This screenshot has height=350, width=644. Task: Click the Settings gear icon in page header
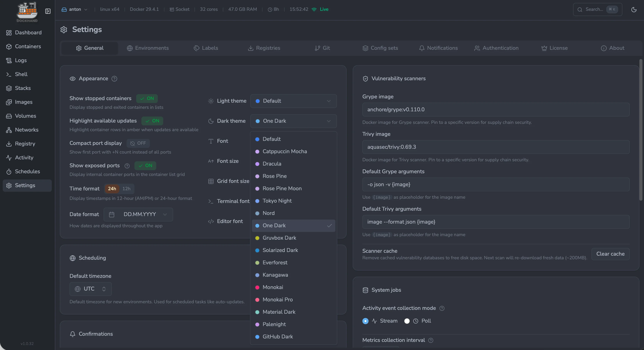64,30
